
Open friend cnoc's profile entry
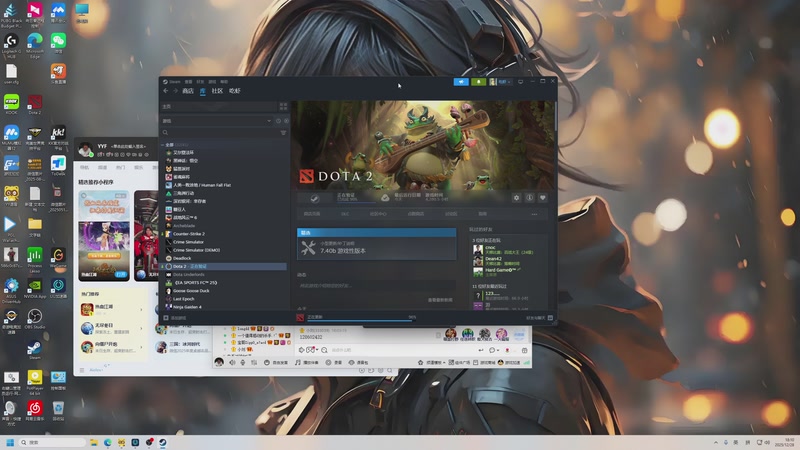505,249
